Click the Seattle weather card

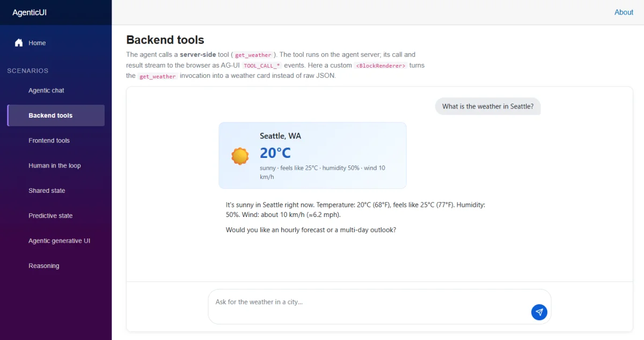pyautogui.click(x=312, y=155)
